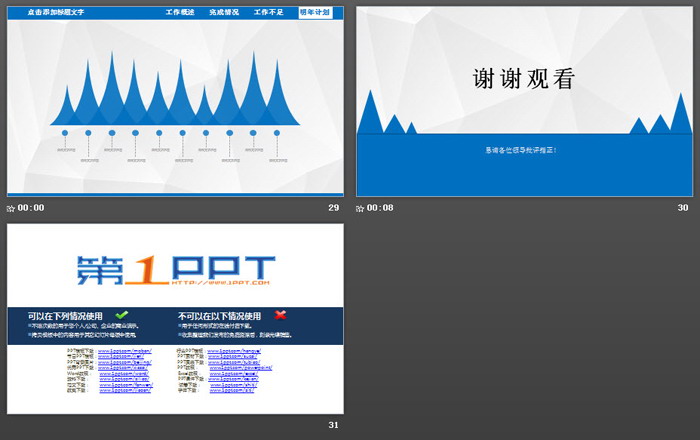Image resolution: width=700 pixels, height=440 pixels.
Task: Click the 00:00 slide timing label
Action: [31, 208]
